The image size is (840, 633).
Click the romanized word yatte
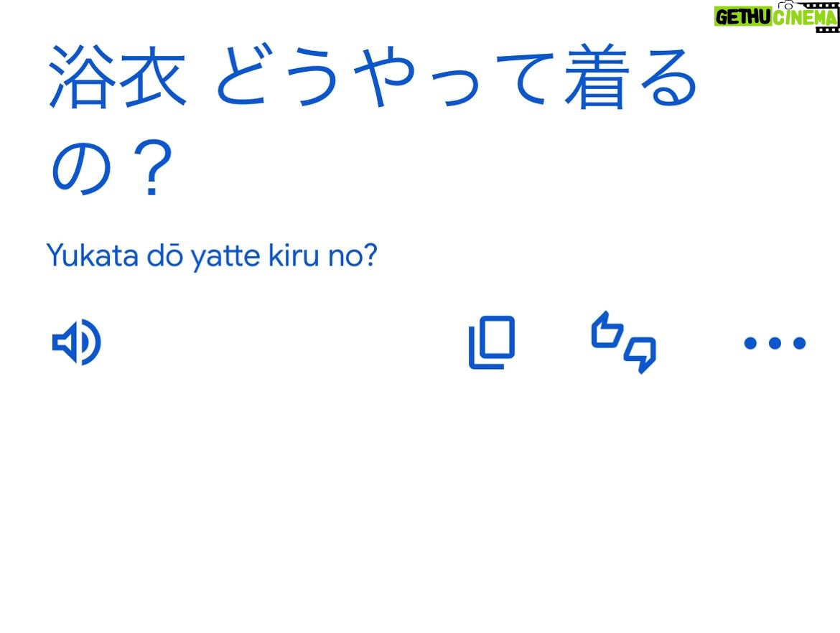tap(225, 257)
